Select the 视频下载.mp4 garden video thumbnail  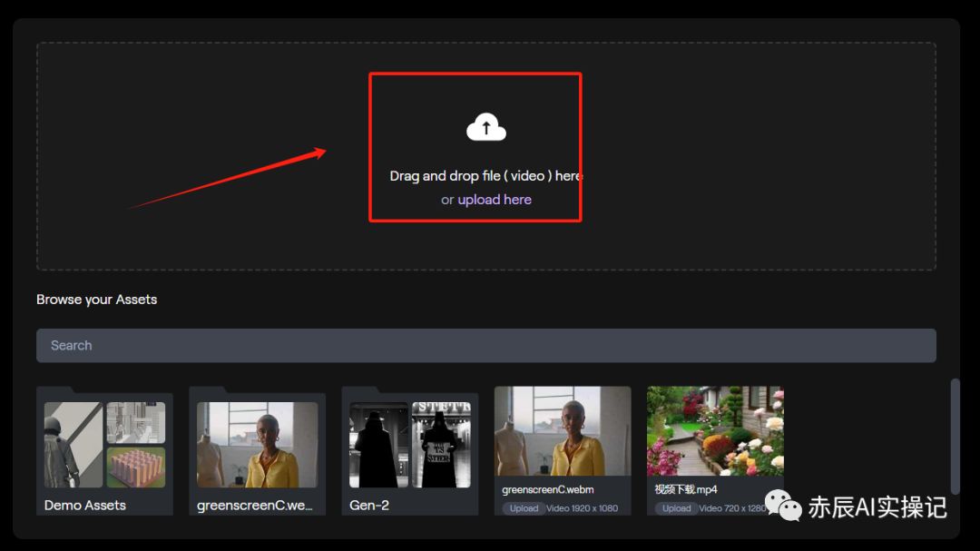click(x=715, y=431)
